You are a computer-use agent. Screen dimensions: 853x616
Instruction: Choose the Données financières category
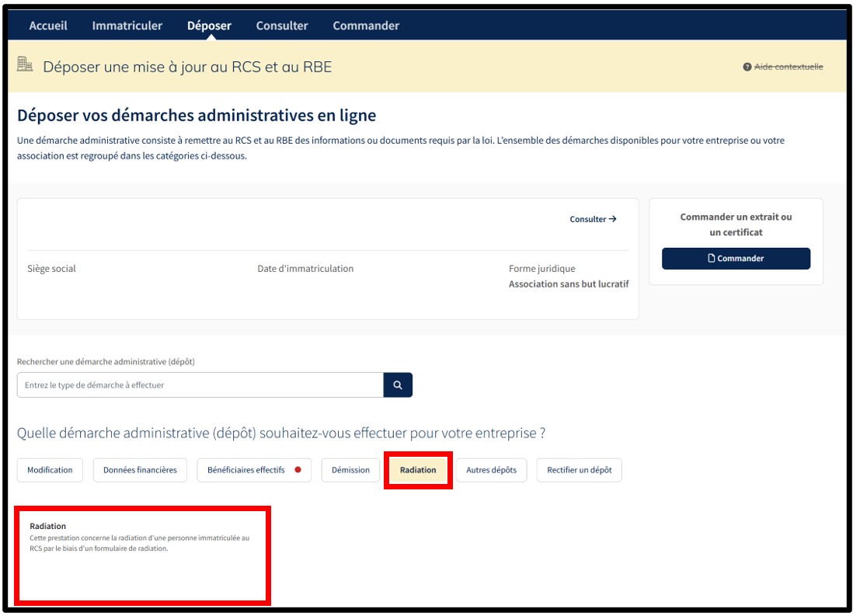140,470
